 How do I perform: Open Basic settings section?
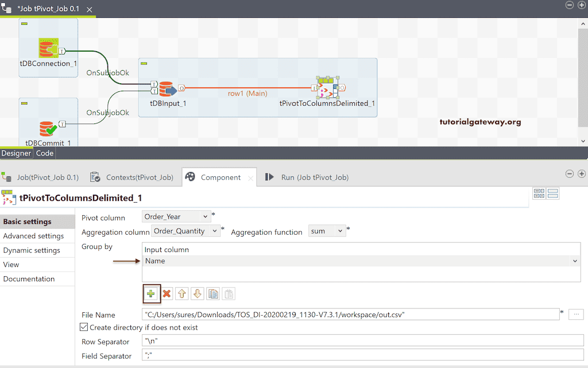[x=37, y=222]
